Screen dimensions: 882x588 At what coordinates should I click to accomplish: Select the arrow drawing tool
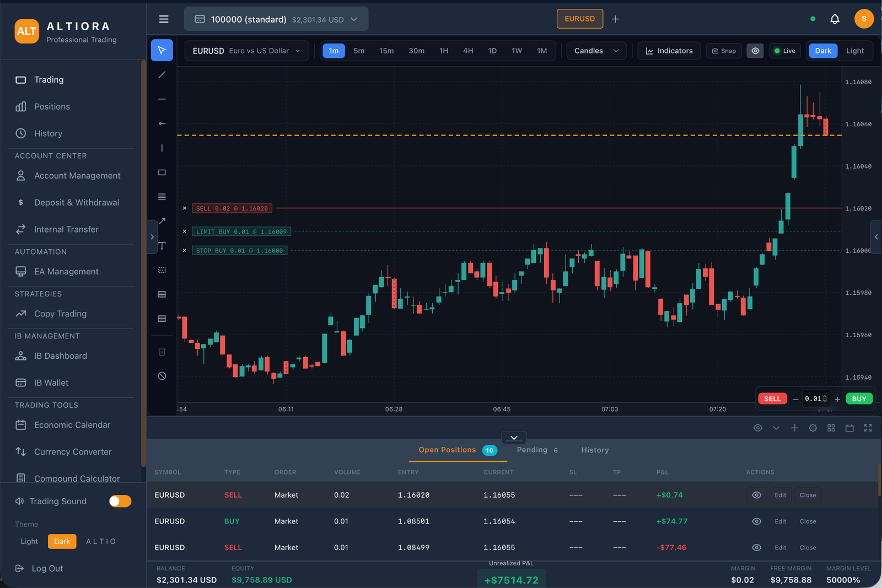162,221
